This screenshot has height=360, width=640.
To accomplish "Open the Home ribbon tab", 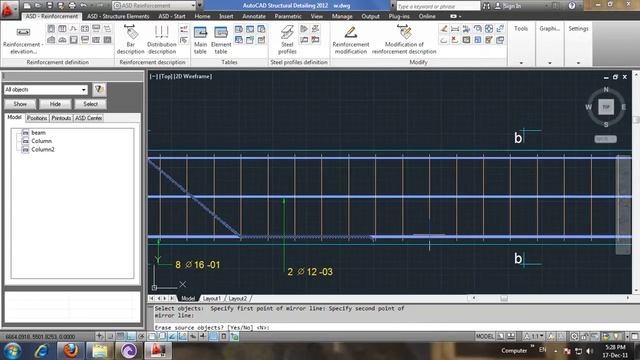I will pos(202,16).
